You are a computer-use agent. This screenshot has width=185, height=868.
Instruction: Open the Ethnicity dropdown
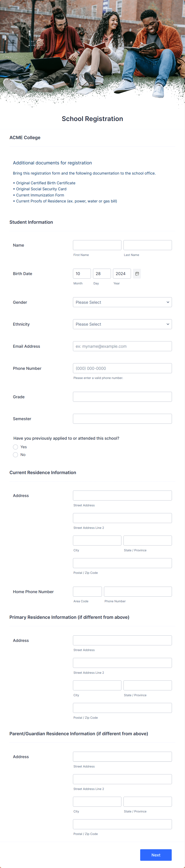tap(122, 324)
